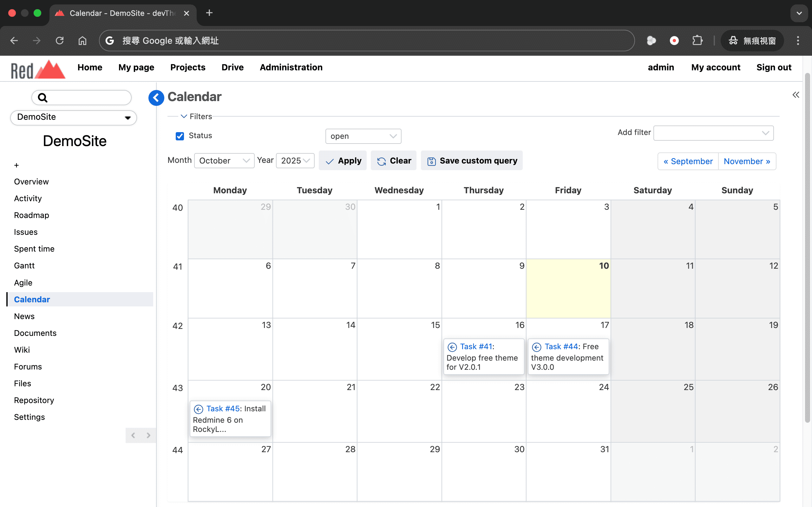Click sidebar right-arrow scroll button

[x=148, y=435]
